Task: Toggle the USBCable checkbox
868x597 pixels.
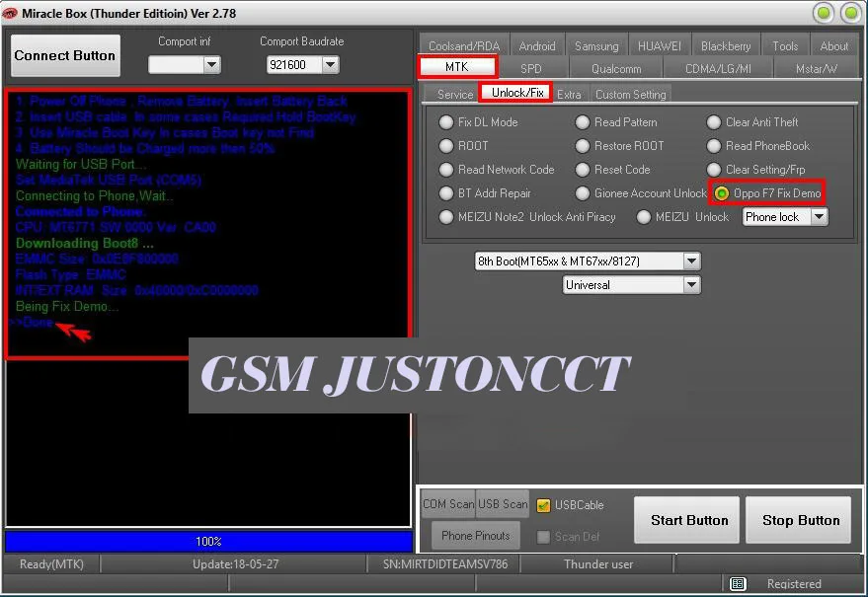Action: pos(543,505)
